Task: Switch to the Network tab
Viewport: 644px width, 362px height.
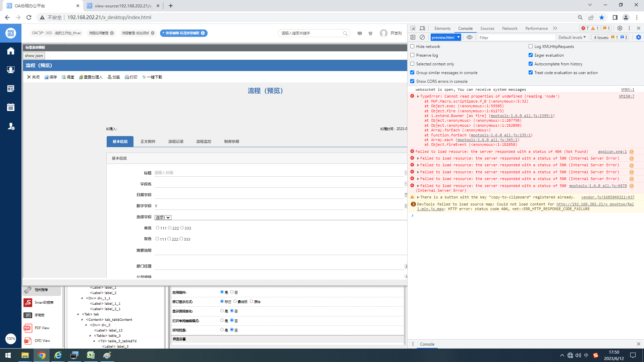Action: pyautogui.click(x=509, y=28)
